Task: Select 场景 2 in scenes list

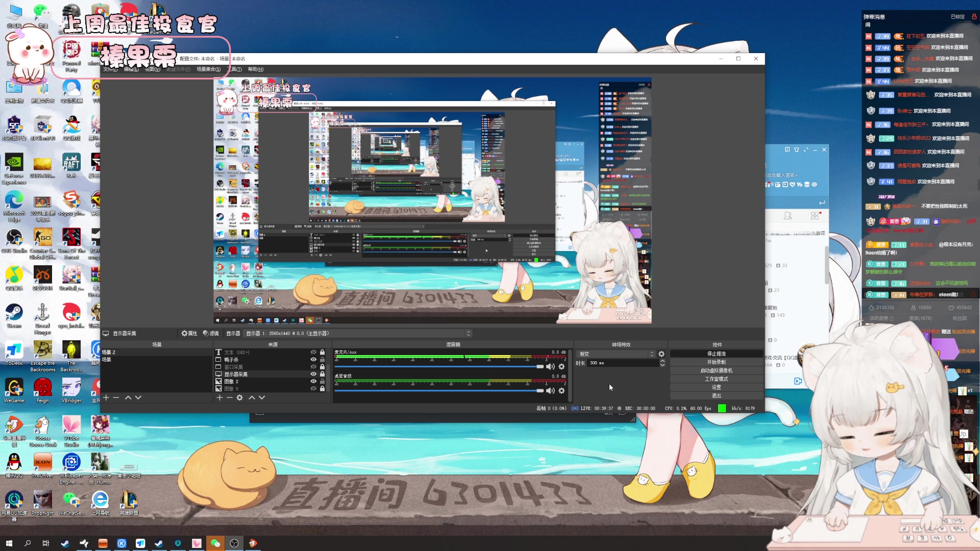Action: click(x=109, y=353)
